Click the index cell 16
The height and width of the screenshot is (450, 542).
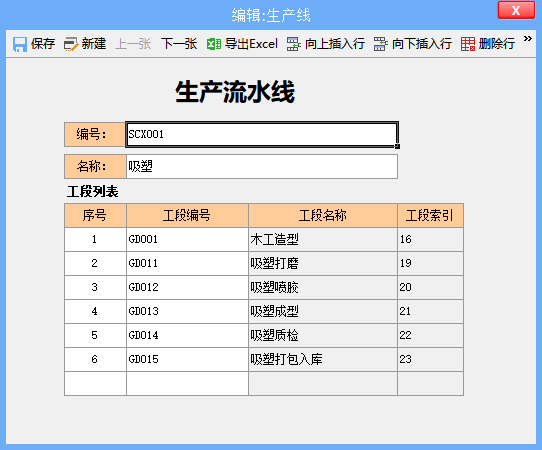[x=430, y=239]
